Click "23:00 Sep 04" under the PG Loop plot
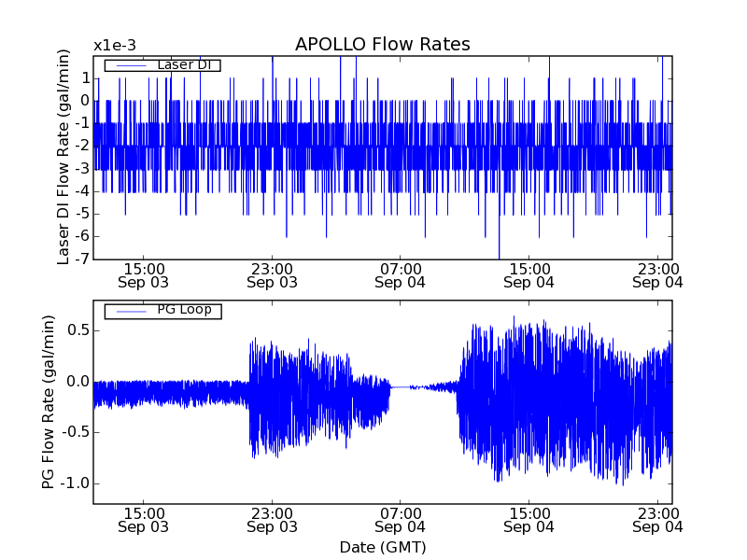747x560 pixels. [657, 521]
